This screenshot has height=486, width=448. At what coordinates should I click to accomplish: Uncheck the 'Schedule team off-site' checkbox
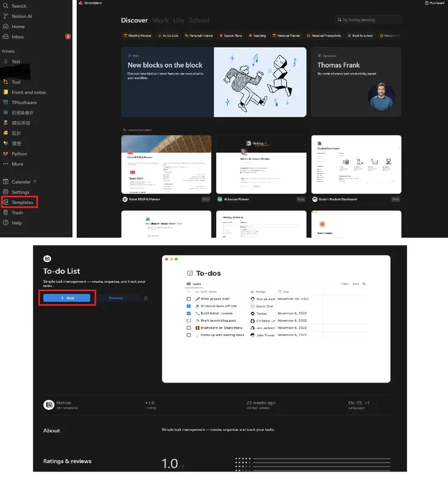click(188, 306)
